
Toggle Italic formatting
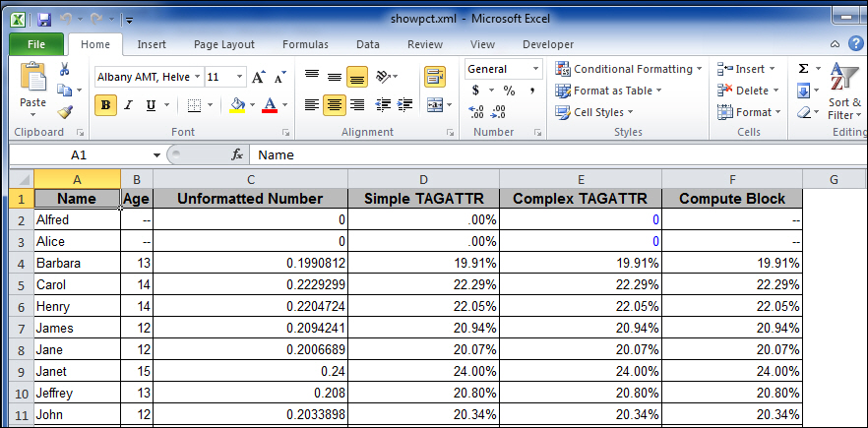coord(128,105)
